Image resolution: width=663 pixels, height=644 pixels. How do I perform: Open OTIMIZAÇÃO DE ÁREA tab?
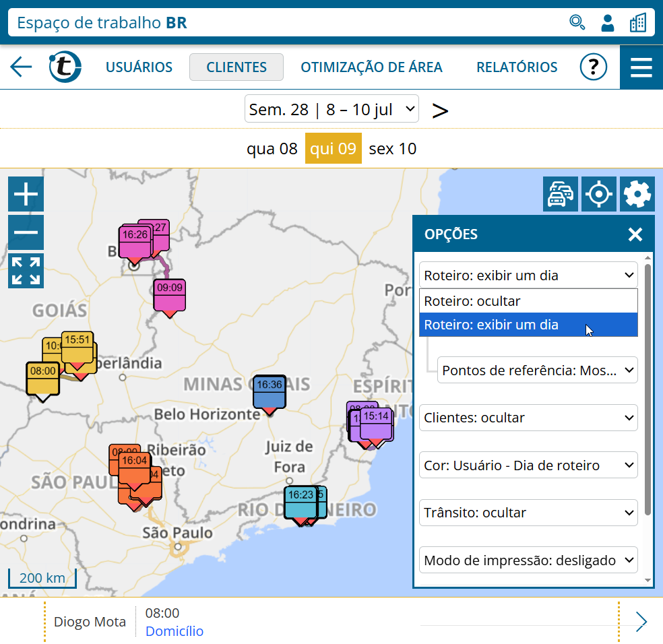[x=371, y=67]
